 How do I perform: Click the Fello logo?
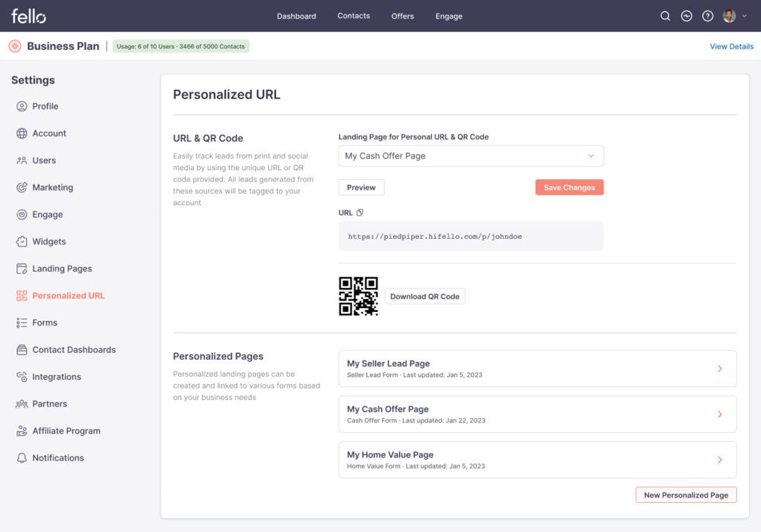(28, 16)
